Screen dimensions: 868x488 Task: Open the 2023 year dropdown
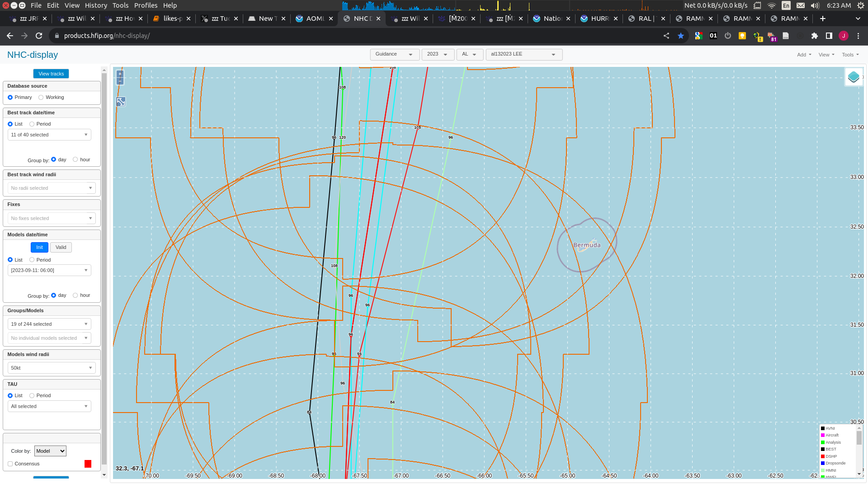pos(438,54)
